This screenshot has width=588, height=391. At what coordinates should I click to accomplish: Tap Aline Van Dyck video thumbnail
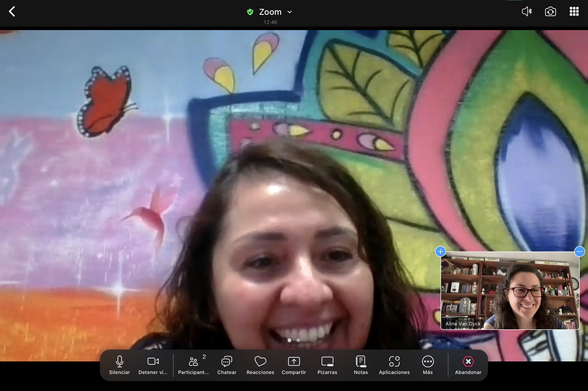pos(510,290)
